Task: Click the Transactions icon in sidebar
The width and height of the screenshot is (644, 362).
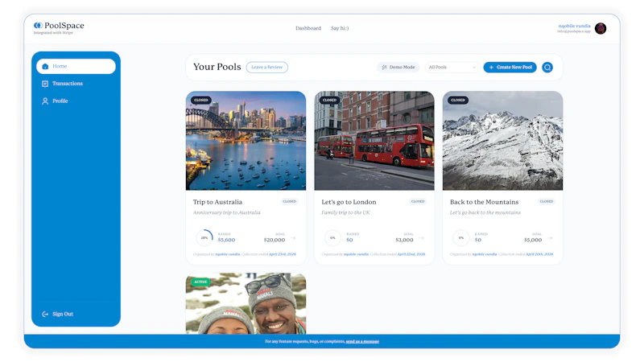Action: 45,84
